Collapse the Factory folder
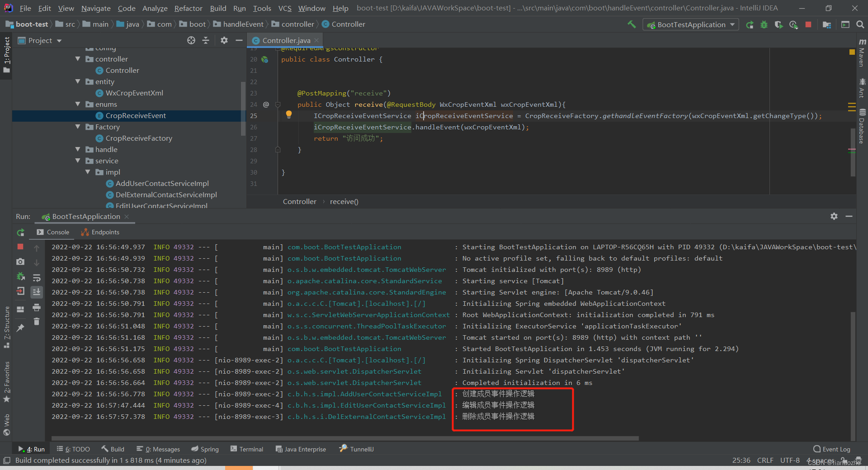 click(x=78, y=127)
